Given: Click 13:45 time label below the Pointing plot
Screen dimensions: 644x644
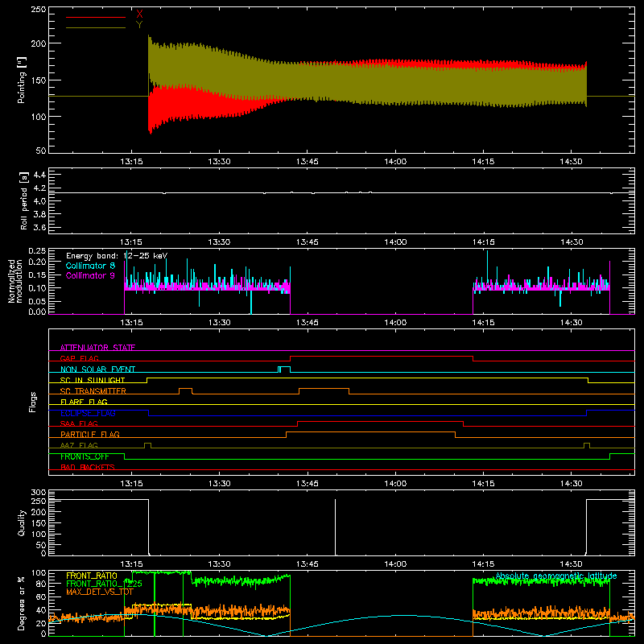Looking at the screenshot, I should pyautogui.click(x=308, y=162).
